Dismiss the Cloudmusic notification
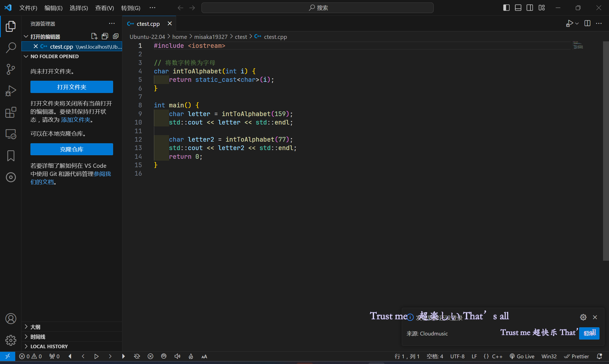The width and height of the screenshot is (609, 364). point(595,317)
